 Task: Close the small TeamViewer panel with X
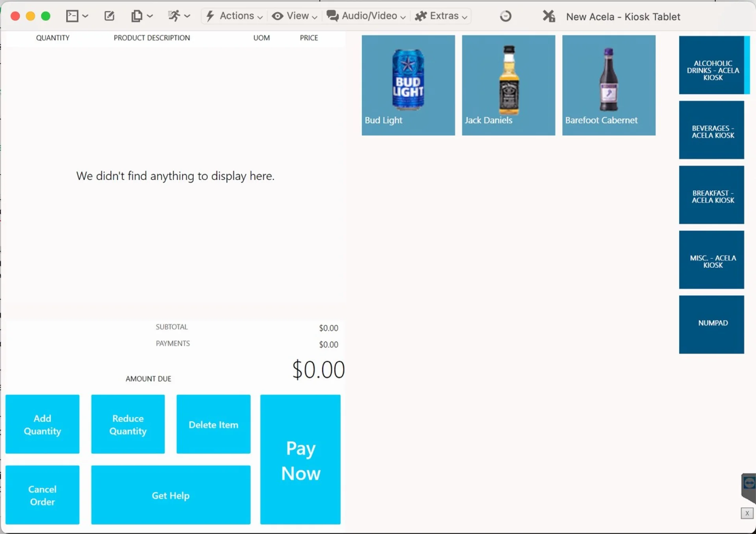747,513
